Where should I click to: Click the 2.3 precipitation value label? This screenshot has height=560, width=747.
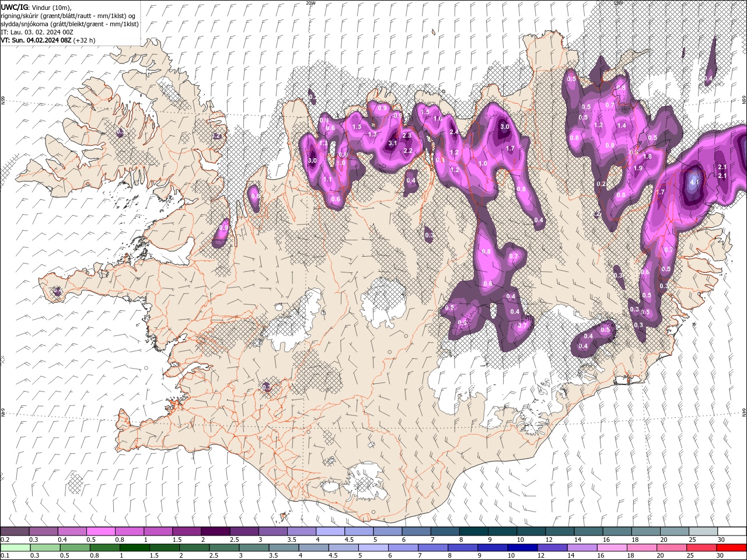[407, 135]
